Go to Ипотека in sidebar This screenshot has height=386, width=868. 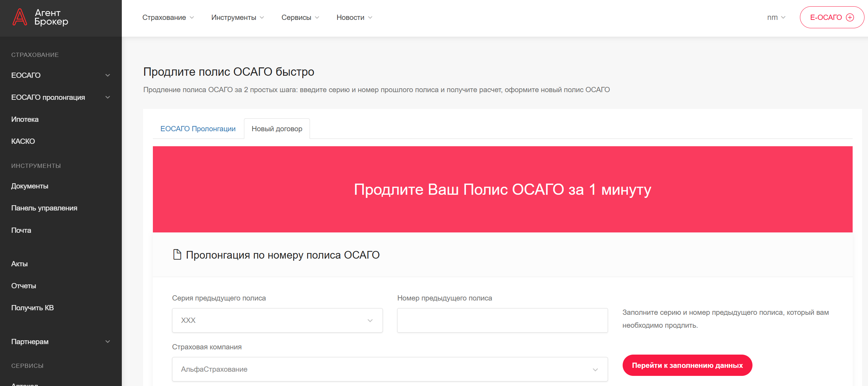point(25,119)
